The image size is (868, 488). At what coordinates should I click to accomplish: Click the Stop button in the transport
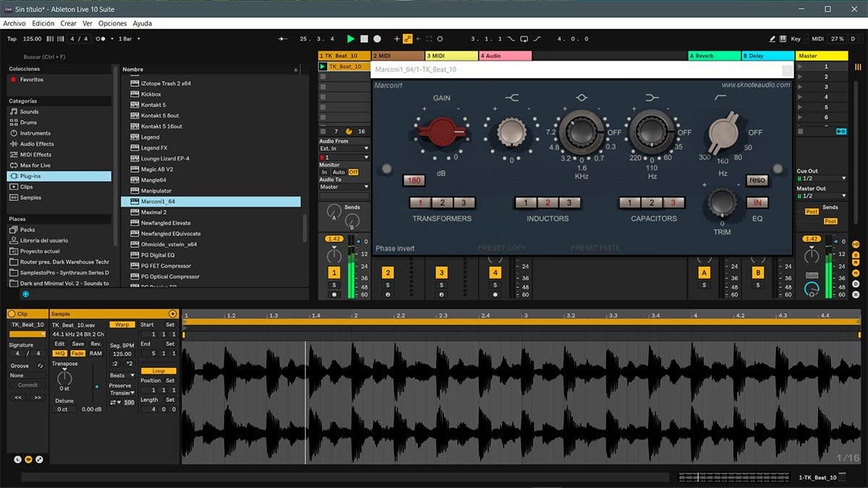point(365,38)
